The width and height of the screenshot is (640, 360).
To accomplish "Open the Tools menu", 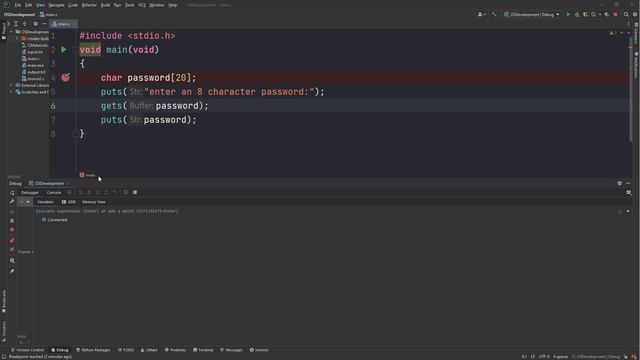I will pyautogui.click(x=129, y=5).
